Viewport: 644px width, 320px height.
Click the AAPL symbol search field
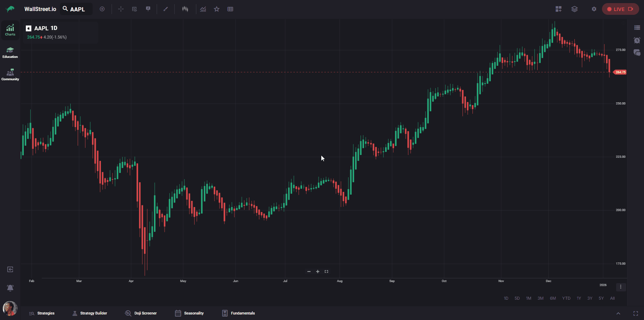[77, 9]
